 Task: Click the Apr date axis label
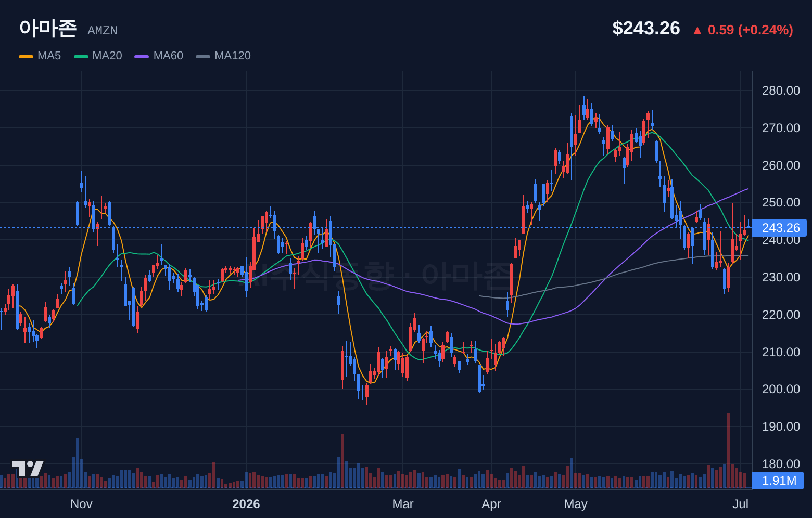coord(491,504)
